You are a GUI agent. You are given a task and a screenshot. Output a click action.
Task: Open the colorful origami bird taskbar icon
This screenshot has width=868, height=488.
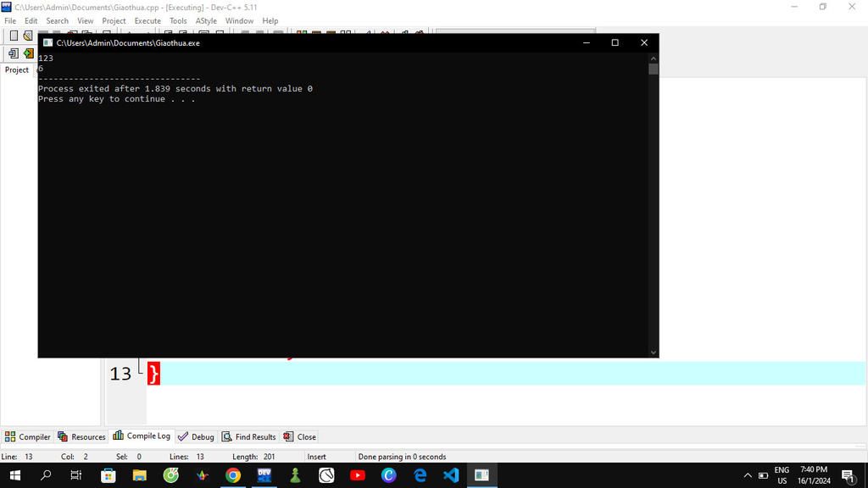pos(202,475)
